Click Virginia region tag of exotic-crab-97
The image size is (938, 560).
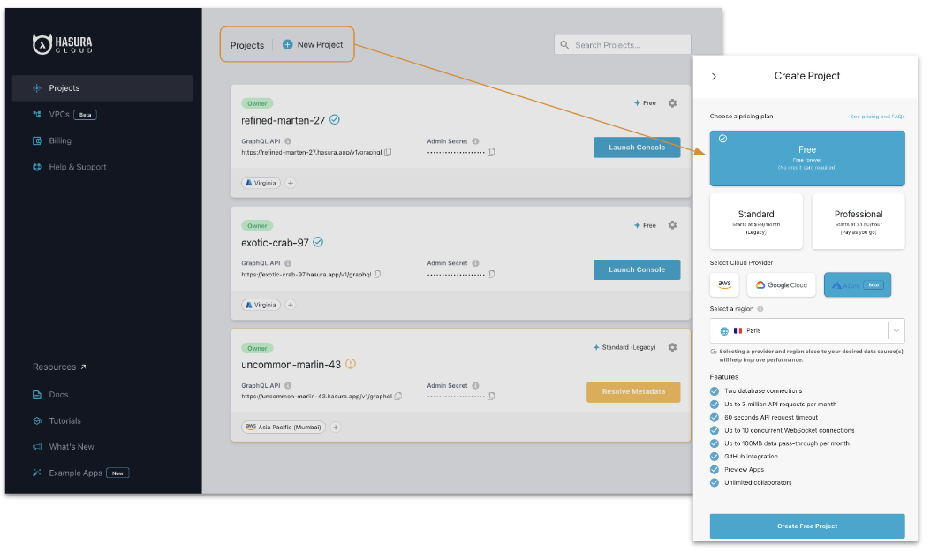click(x=261, y=305)
